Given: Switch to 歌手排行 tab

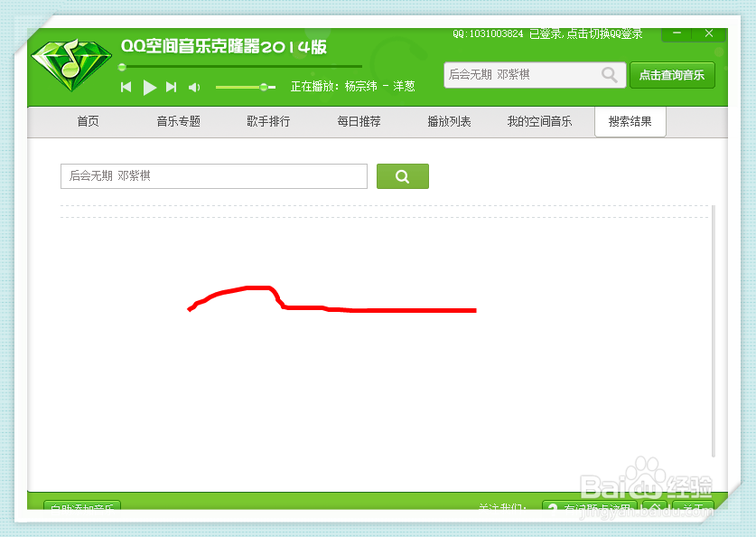Looking at the screenshot, I should coord(268,121).
